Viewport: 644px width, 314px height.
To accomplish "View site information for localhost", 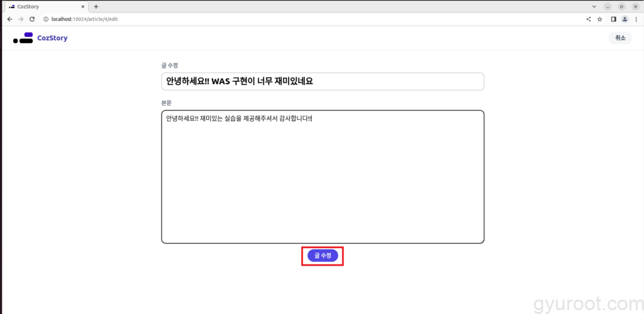I will (x=46, y=19).
